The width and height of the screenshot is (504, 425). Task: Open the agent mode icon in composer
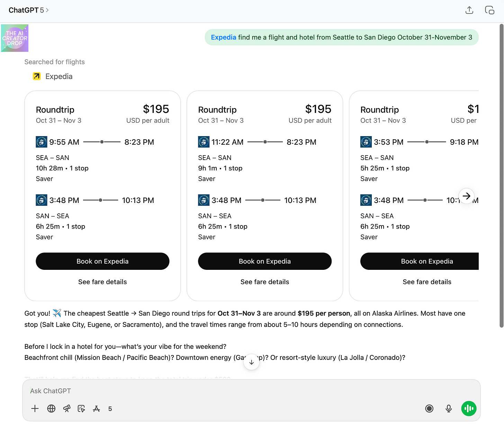[x=81, y=409]
